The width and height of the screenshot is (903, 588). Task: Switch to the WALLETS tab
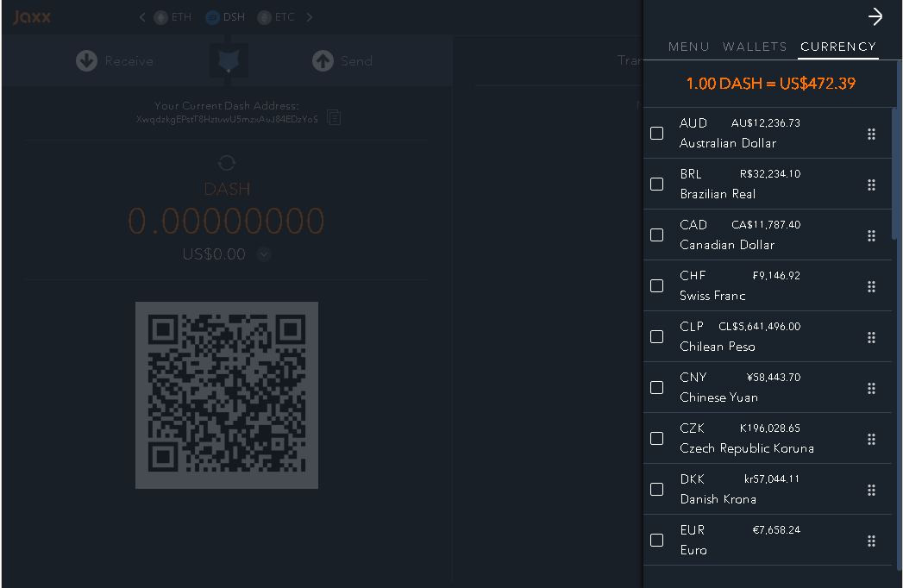(x=755, y=47)
